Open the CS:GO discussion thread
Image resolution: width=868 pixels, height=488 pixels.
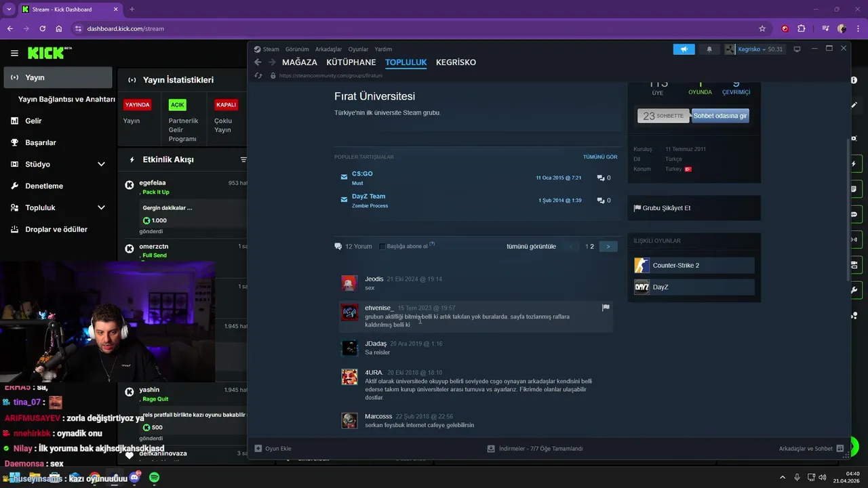pyautogui.click(x=362, y=174)
